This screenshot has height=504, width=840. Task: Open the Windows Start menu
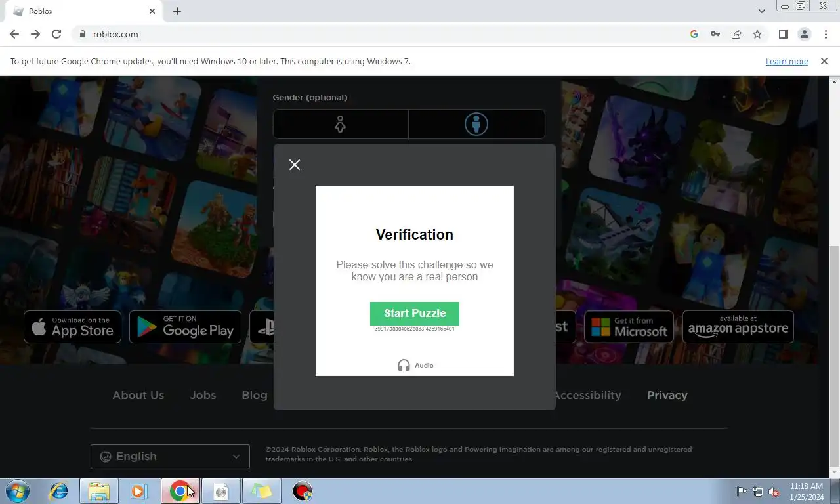point(18,491)
